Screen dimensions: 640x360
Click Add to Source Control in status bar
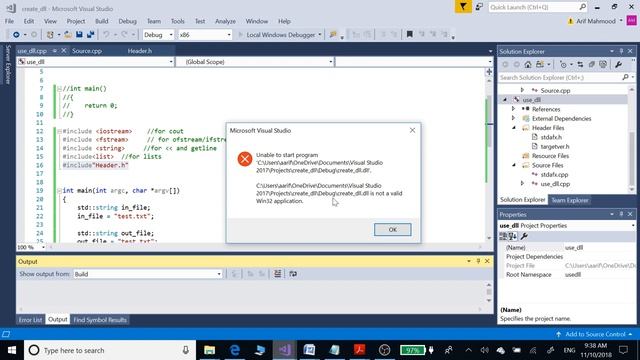(594, 334)
